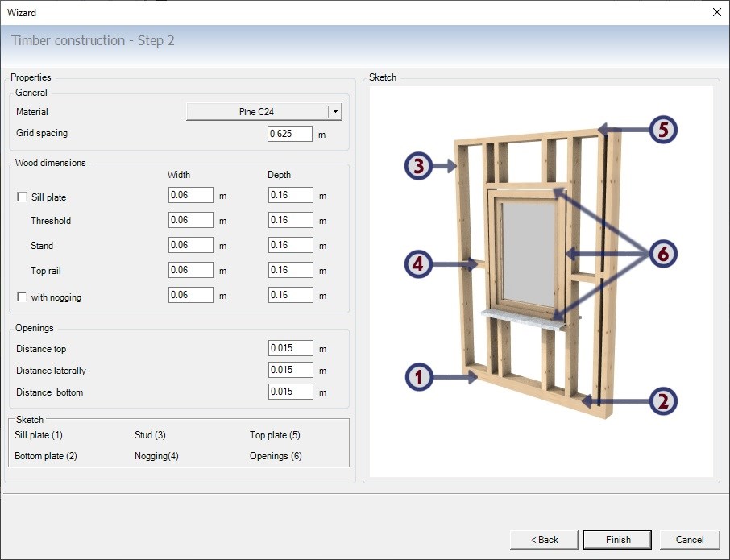The image size is (730, 560).
Task: Close the Wizard dialog window
Action: click(717, 12)
